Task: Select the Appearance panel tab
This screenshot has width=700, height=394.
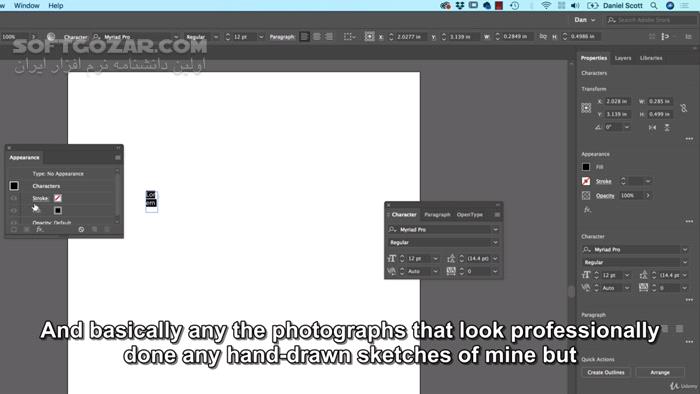Action: [x=24, y=158]
